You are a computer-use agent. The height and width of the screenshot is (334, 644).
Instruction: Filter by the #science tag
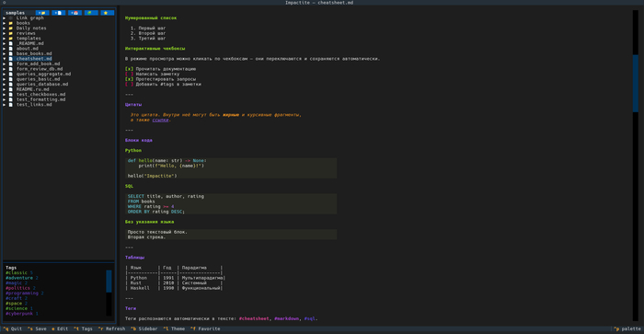17,308
